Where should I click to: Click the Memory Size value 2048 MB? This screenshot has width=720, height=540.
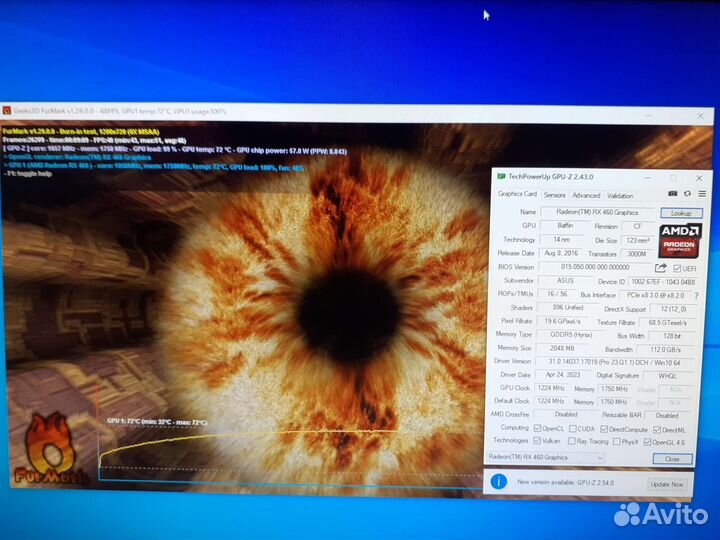(562, 348)
